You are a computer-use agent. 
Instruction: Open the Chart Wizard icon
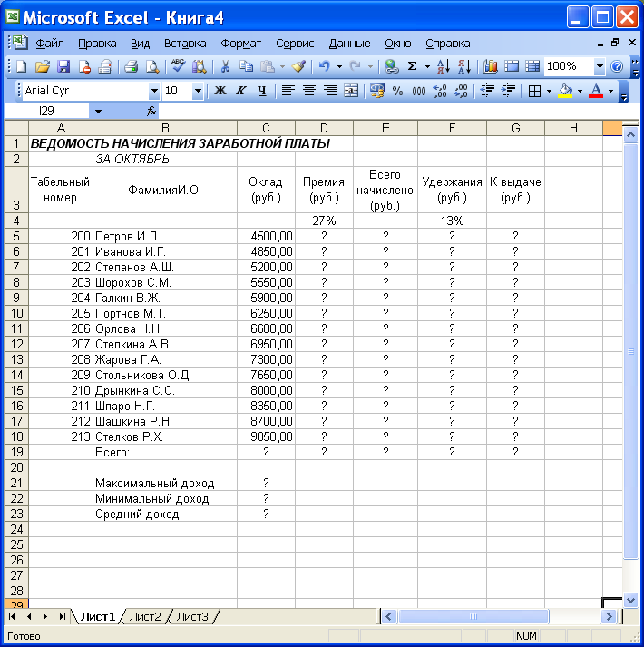(x=491, y=66)
